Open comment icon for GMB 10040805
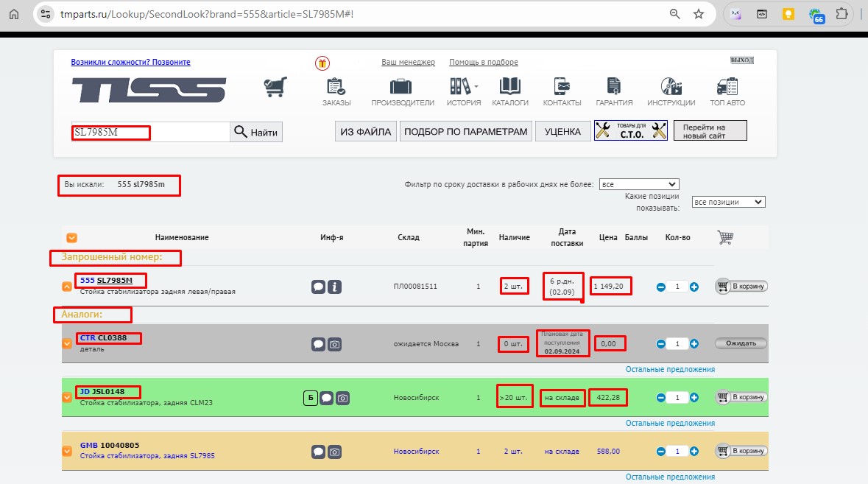The height and width of the screenshot is (484, 868). pos(318,452)
